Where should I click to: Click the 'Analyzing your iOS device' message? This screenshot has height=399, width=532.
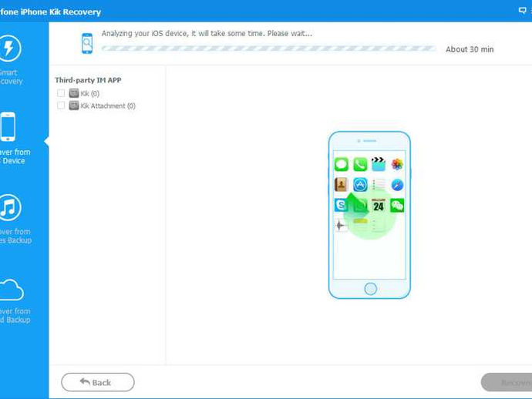(207, 34)
